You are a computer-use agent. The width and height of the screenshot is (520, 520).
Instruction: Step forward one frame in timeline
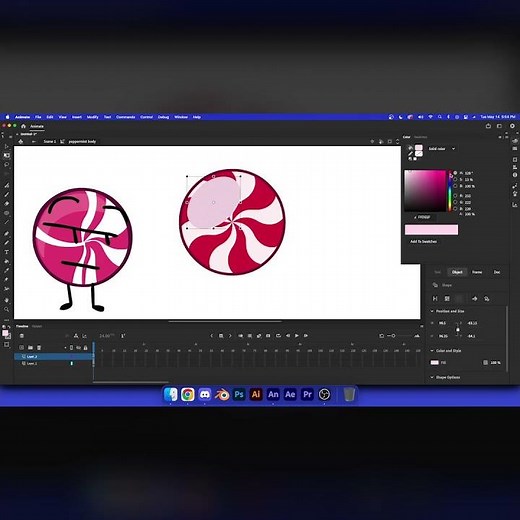(x=306, y=336)
